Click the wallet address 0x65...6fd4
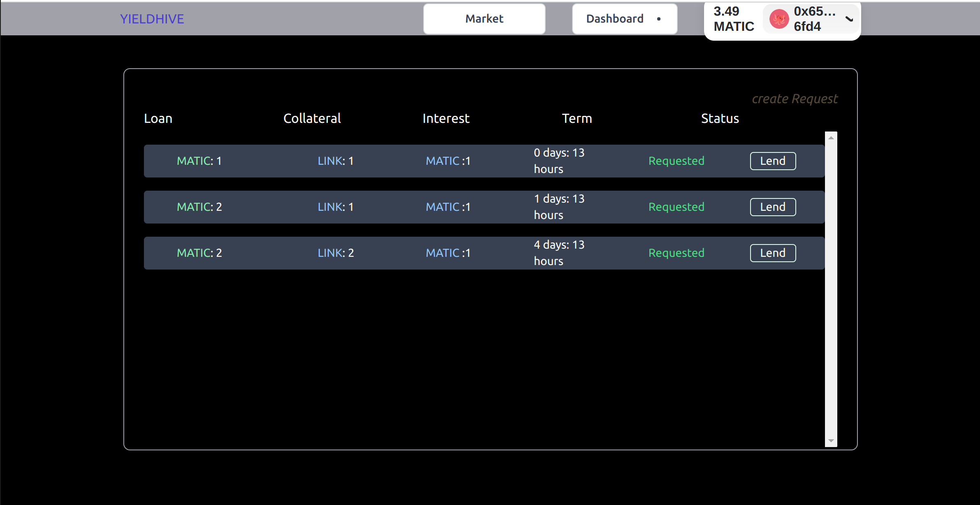This screenshot has width=980, height=505. point(814,19)
